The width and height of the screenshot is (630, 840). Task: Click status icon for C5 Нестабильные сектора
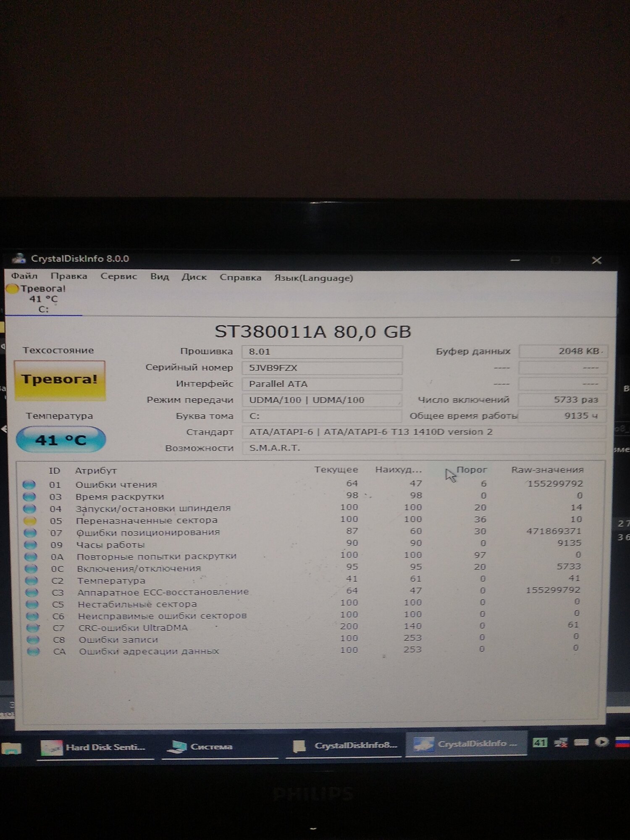pos(32,604)
